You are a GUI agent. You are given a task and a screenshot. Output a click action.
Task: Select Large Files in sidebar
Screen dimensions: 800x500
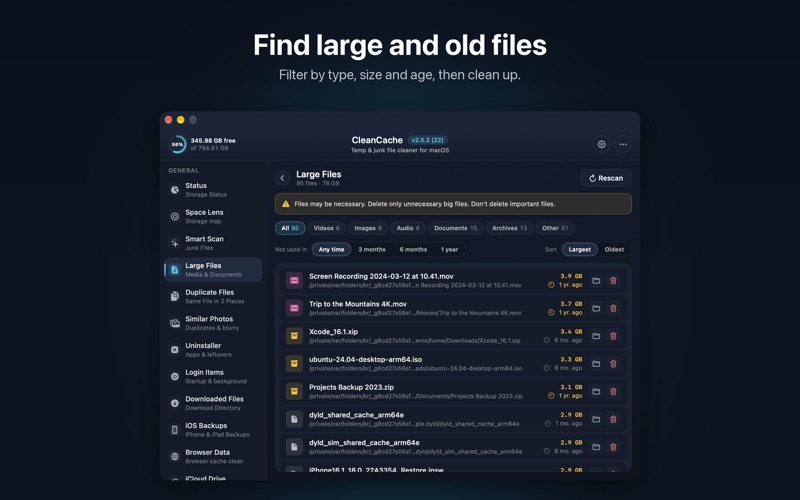(x=213, y=270)
